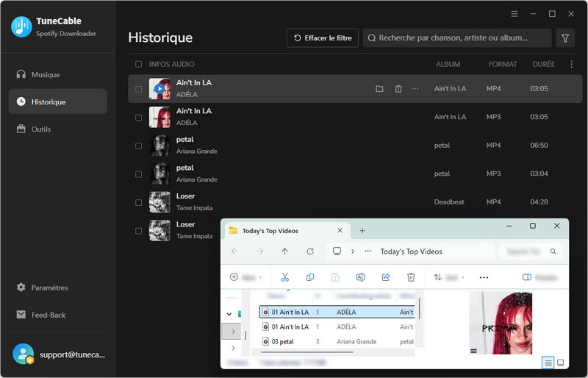The image size is (588, 378).
Task: Show hidden path via address bar ellipsis
Action: (368, 251)
